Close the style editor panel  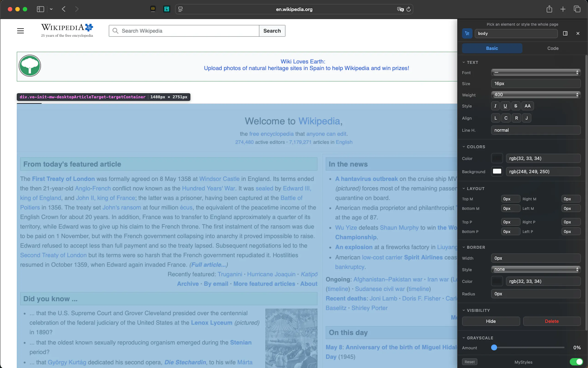[x=578, y=34]
